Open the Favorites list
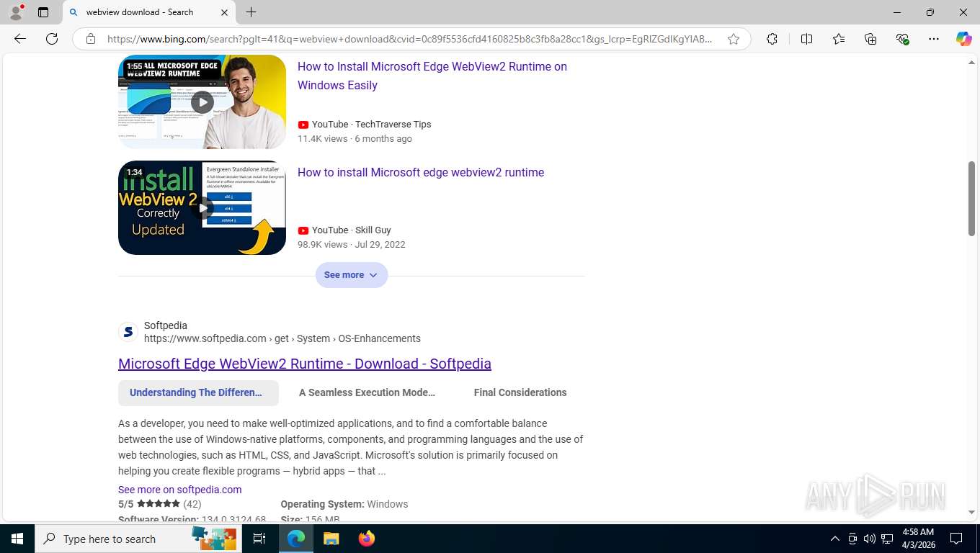This screenshot has width=980, height=553. point(839,39)
